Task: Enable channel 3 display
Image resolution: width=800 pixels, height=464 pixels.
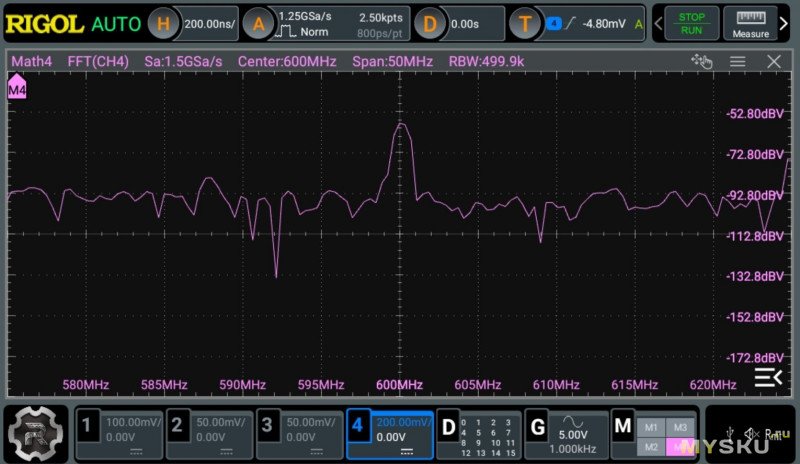Action: (x=299, y=433)
